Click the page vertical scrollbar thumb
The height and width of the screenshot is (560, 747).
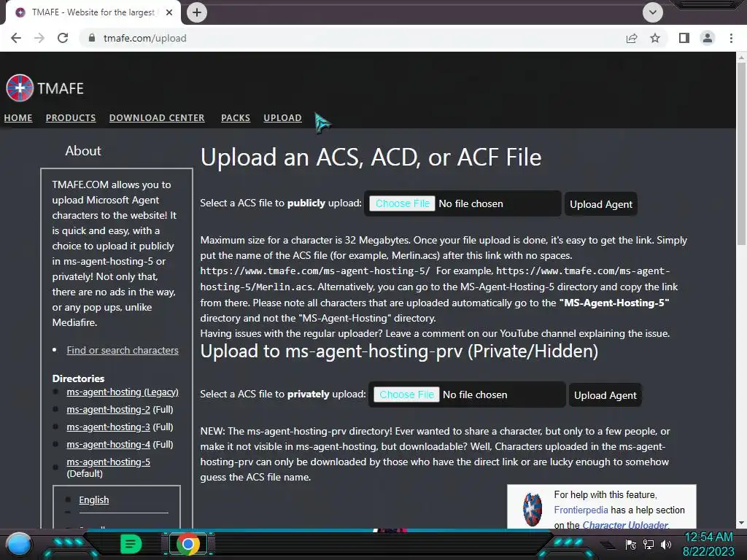(741, 155)
